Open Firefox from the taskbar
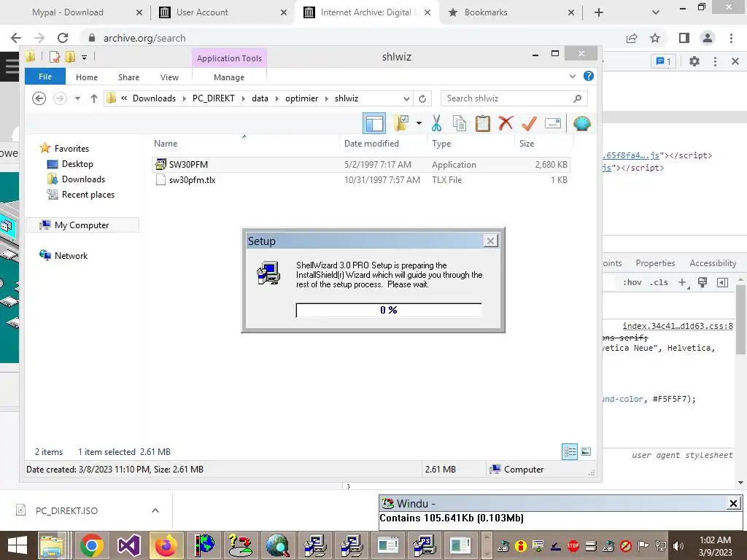The height and width of the screenshot is (560, 747). click(166, 545)
